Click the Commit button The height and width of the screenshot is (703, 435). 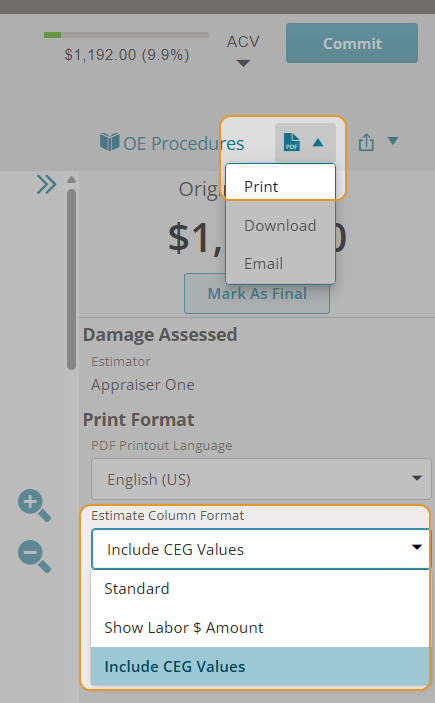[x=352, y=43]
